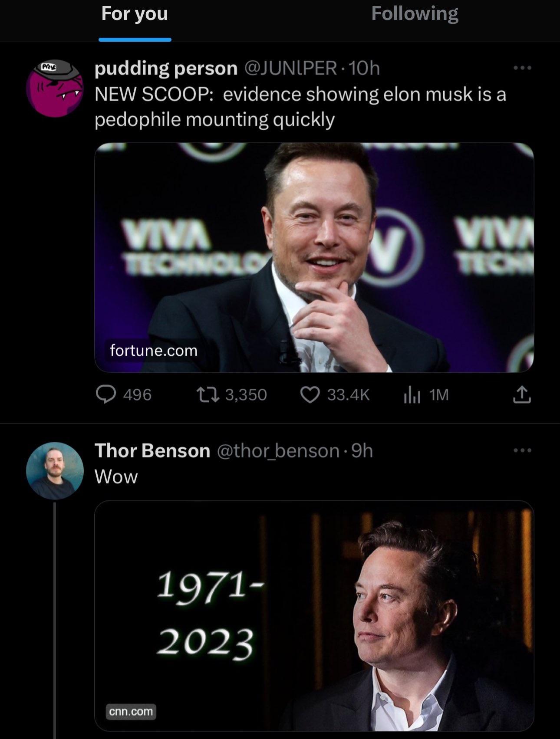Screen dimensions: 560x739
Task: Open the tweet text starting NEW SCOOP
Action: (x=300, y=107)
